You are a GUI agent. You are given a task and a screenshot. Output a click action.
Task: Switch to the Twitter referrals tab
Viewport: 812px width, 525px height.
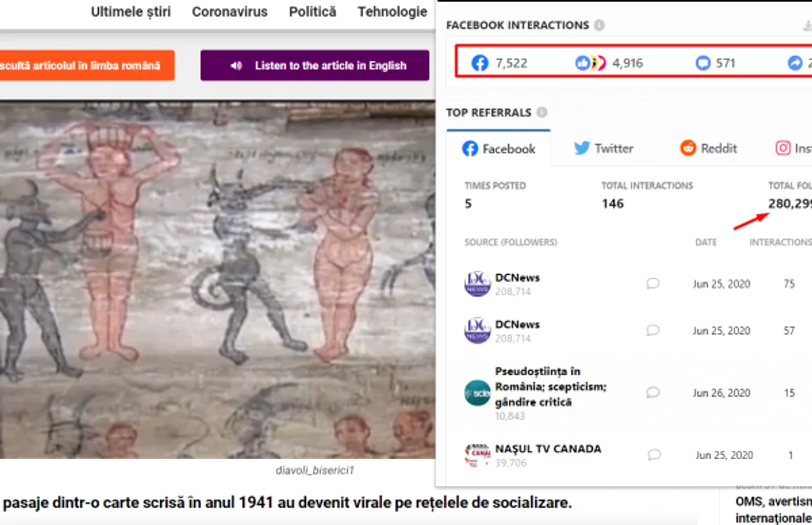(603, 148)
